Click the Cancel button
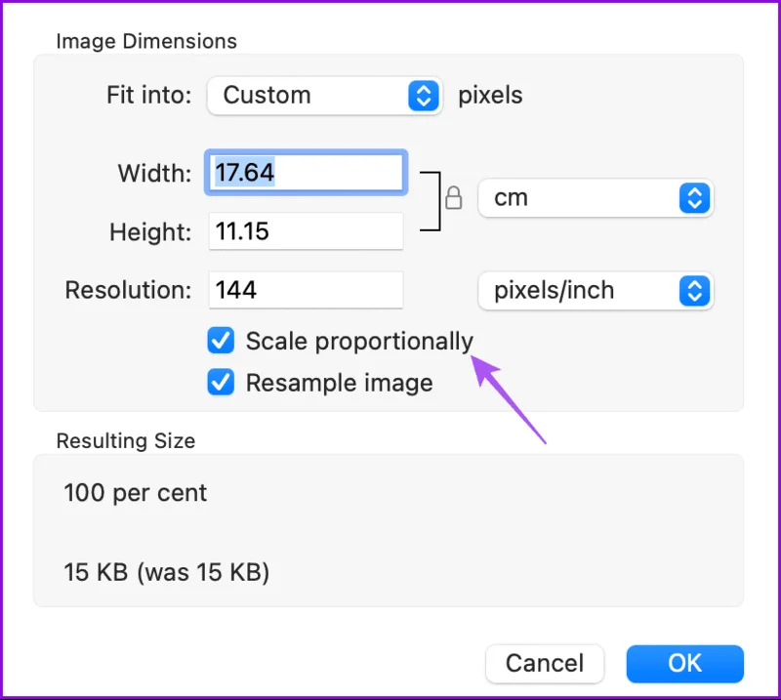Screen dimensions: 781x700 [x=545, y=664]
